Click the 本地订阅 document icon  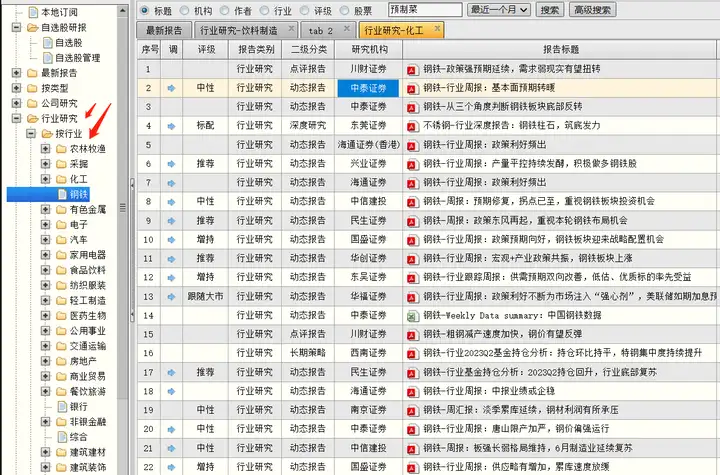34,12
